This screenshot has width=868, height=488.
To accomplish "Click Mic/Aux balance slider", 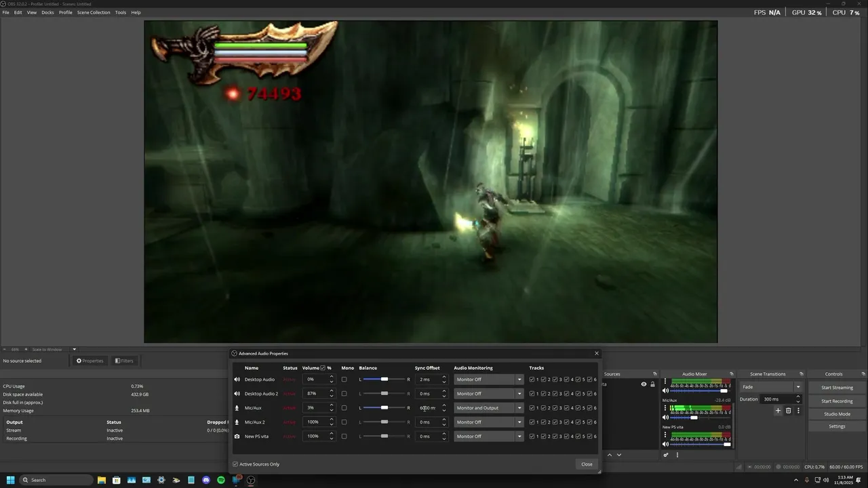I will (384, 408).
